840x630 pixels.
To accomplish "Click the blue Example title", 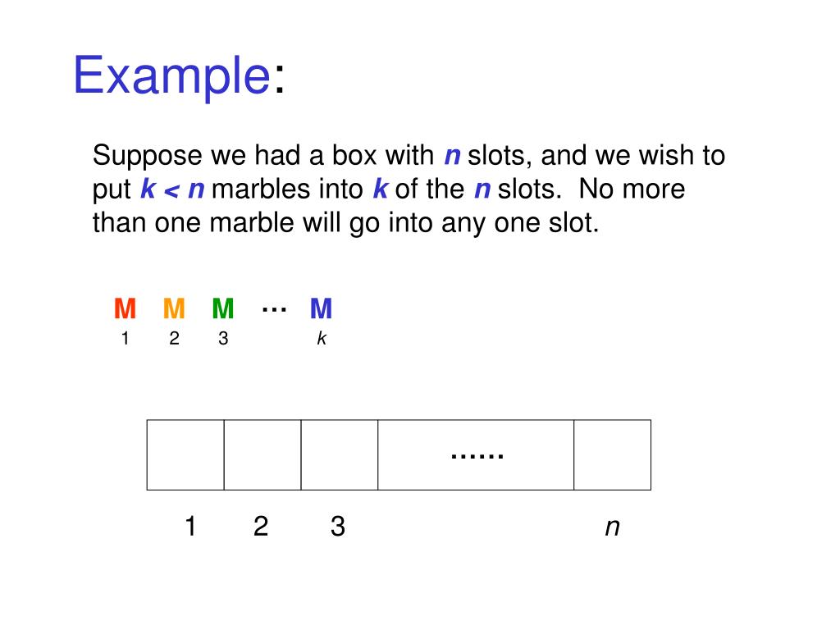I will (171, 75).
